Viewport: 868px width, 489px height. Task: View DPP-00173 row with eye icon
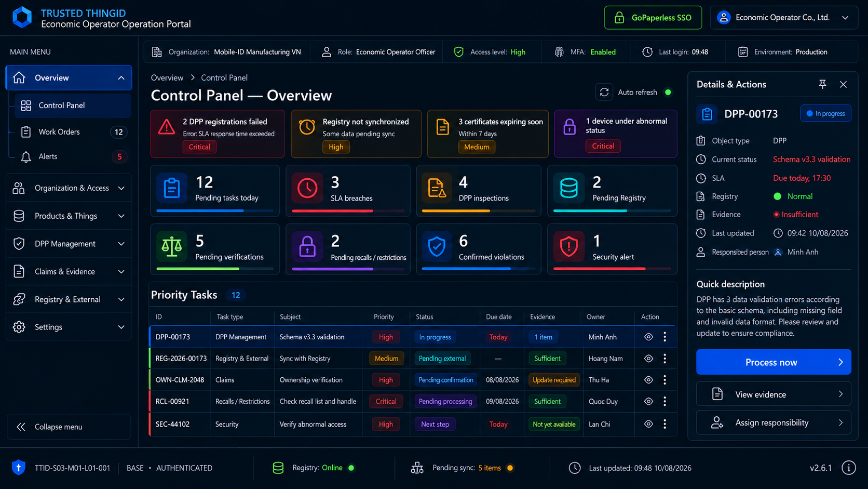tap(648, 337)
